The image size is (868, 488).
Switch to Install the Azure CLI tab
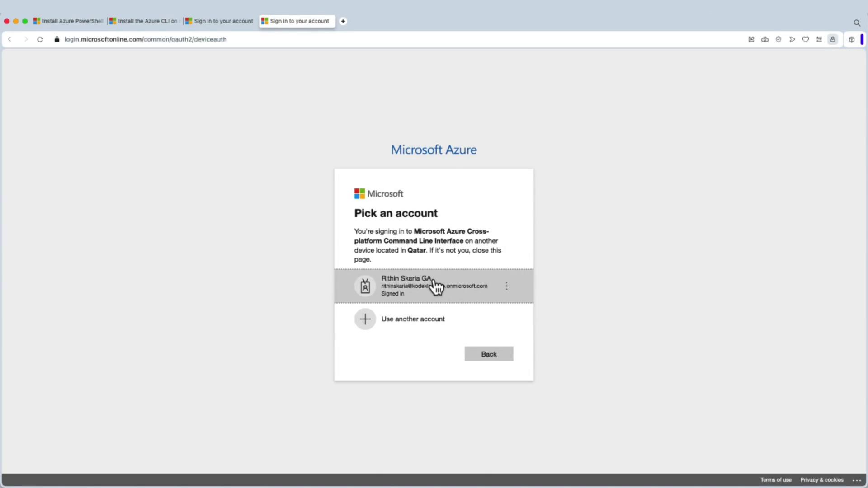point(145,21)
